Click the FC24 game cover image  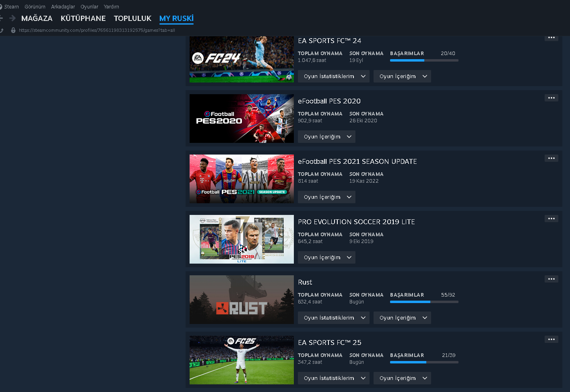point(242,59)
